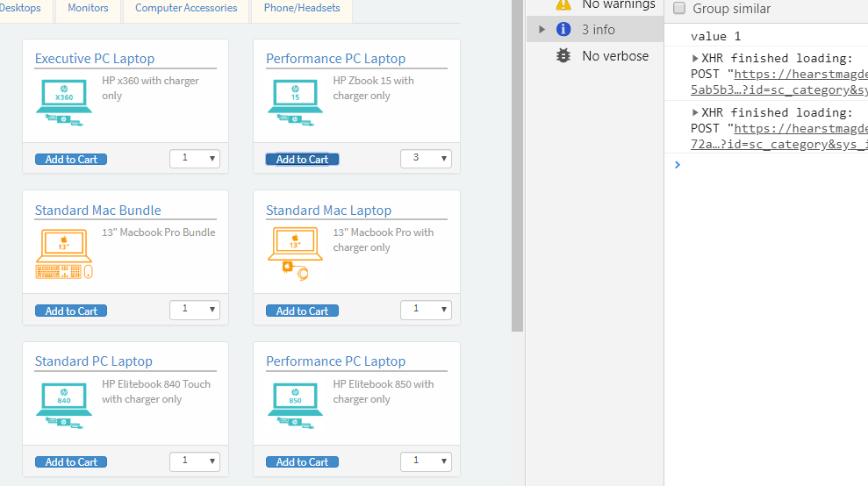
Task: Enable the Group similar checkbox
Action: click(679, 8)
